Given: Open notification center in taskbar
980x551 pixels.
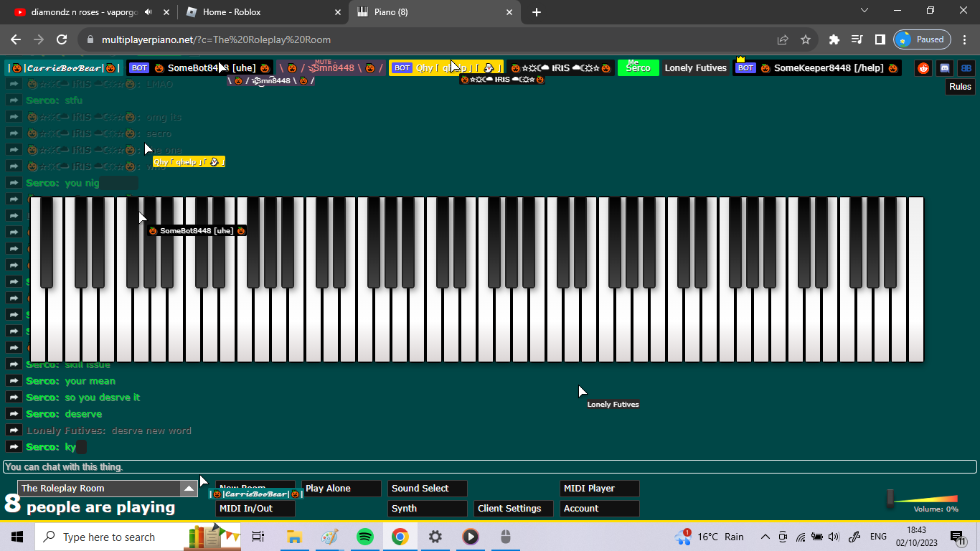Looking at the screenshot, I should [958, 537].
